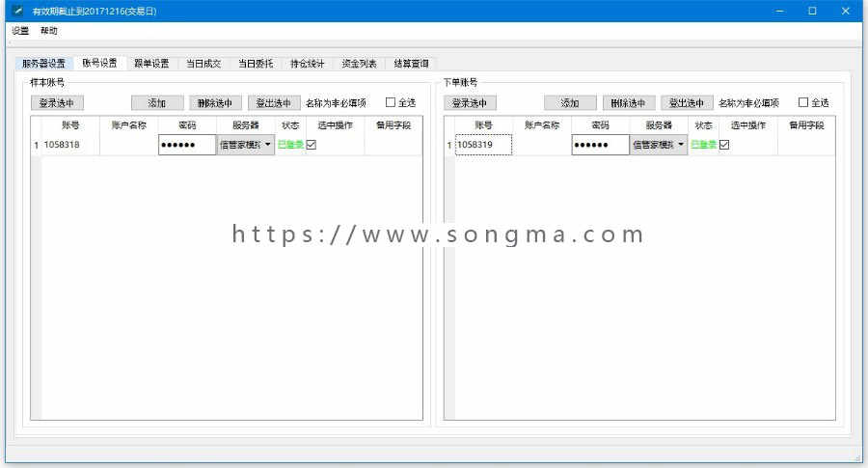Click password field for account 1058318
This screenshot has width=868, height=468.
click(187, 145)
